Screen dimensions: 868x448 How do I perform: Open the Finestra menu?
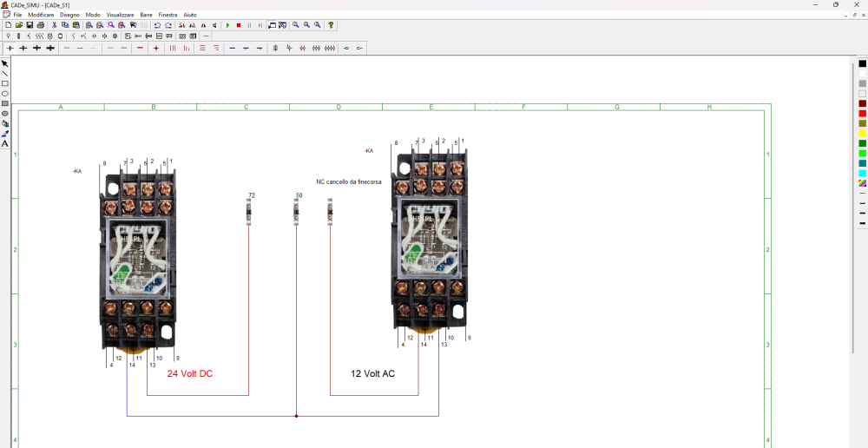coord(168,15)
